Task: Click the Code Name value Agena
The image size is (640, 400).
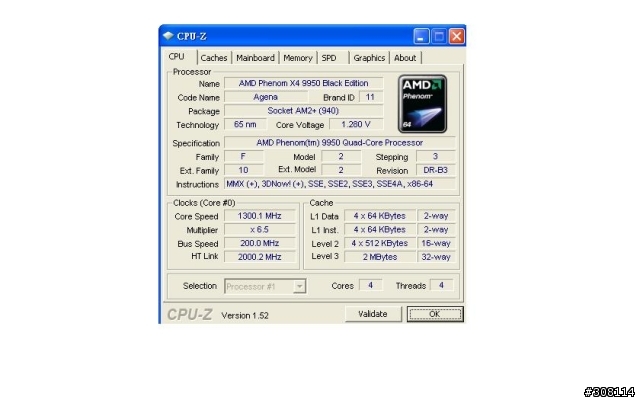Action: [266, 97]
